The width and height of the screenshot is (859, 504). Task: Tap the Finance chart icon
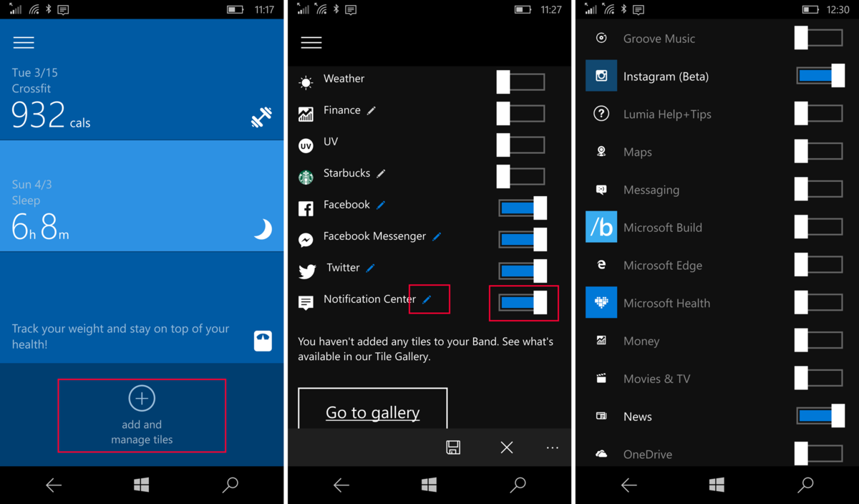306,113
